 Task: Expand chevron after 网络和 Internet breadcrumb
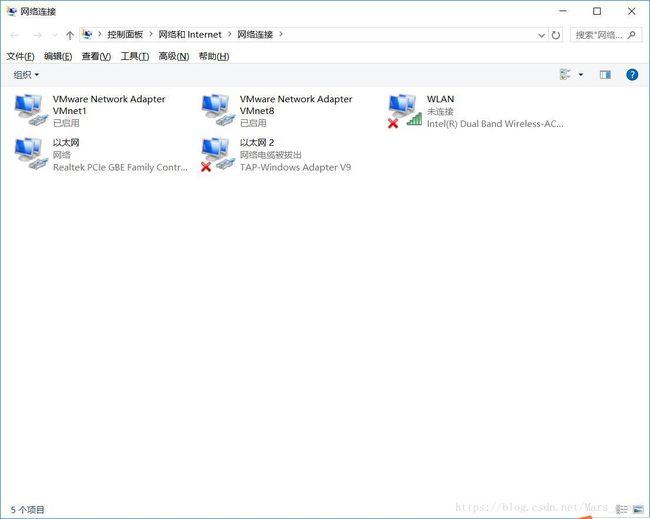229,34
